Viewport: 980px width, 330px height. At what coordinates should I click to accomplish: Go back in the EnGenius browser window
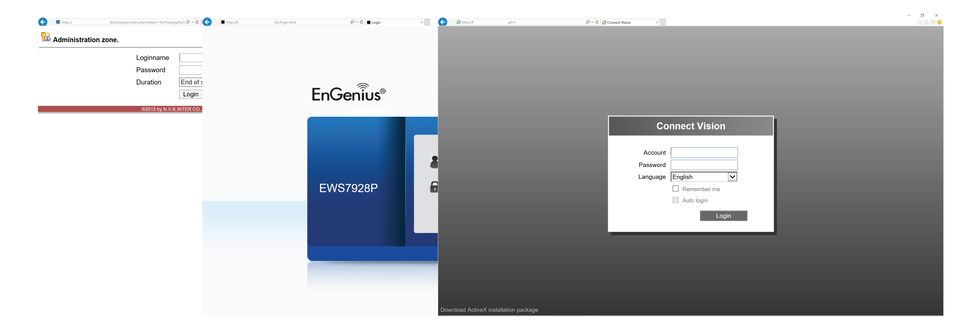tap(207, 22)
